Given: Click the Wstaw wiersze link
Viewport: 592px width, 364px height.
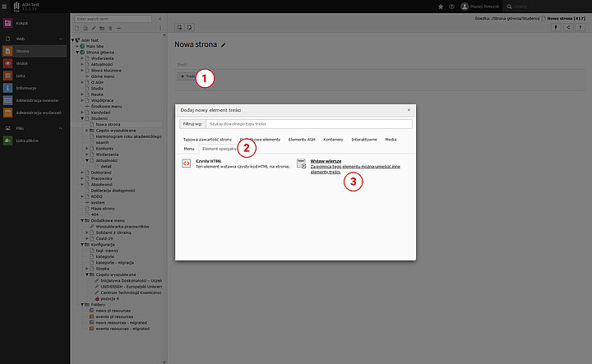Looking at the screenshot, I should click(326, 161).
